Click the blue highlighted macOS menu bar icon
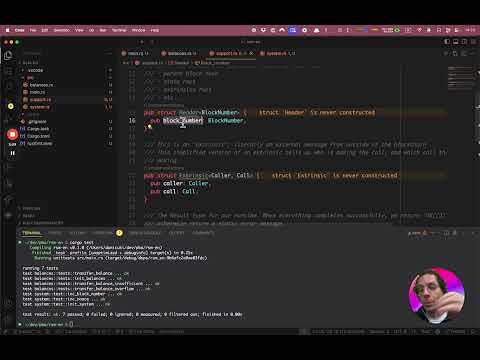The width and height of the screenshot is (480, 360). [292, 30]
